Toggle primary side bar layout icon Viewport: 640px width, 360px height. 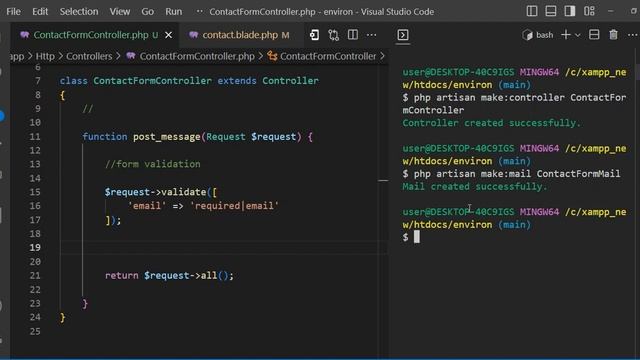click(532, 11)
